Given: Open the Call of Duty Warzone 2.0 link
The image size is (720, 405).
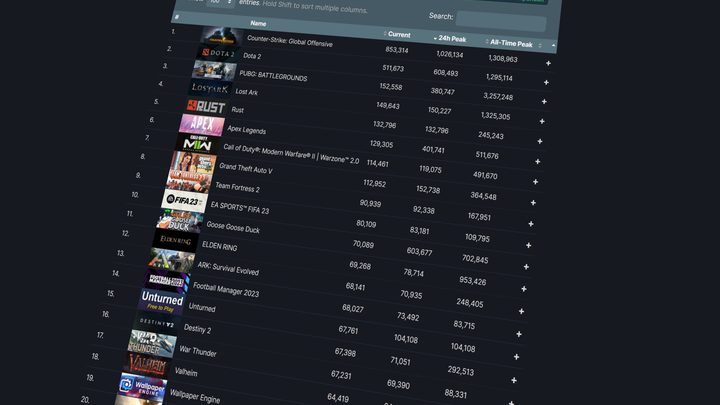Looking at the screenshot, I should coord(291,153).
